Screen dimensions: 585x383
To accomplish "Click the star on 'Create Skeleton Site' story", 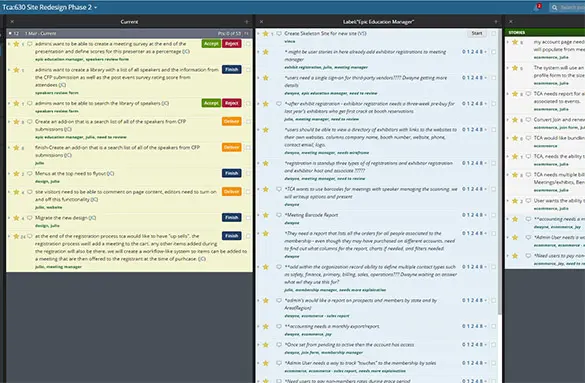I will point(265,34).
